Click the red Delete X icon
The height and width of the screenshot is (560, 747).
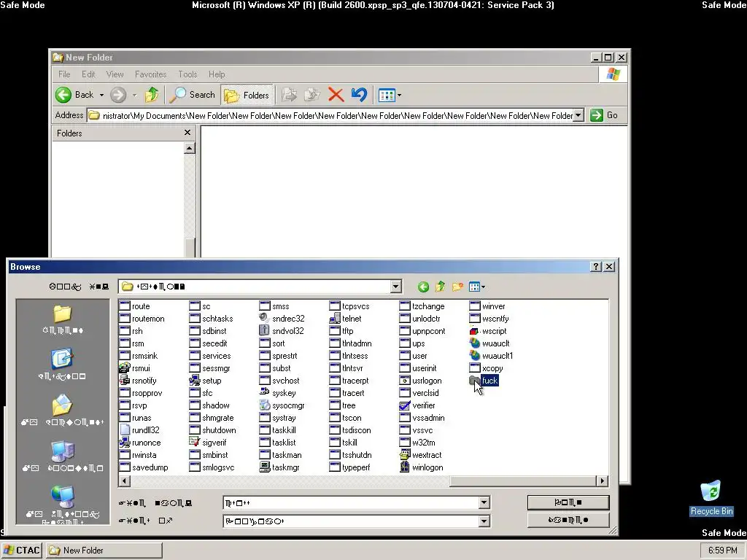click(x=336, y=95)
